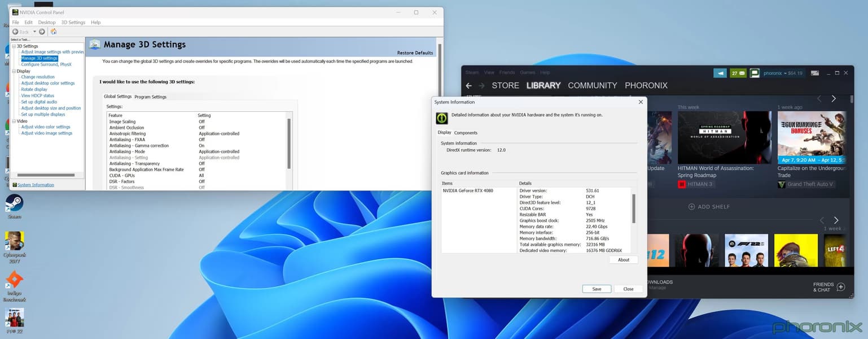This screenshot has height=339, width=868.
Task: Click the NVIDIA info icon in System Information
Action: tap(442, 118)
